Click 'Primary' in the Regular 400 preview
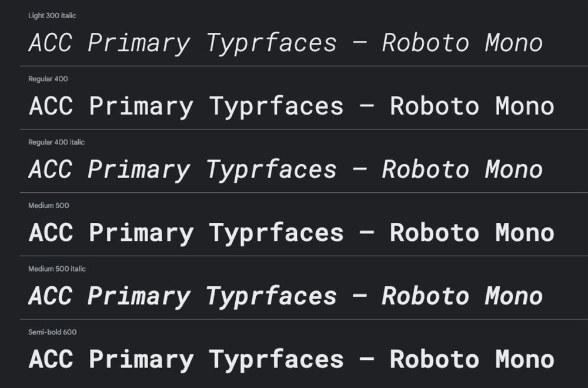This screenshot has width=588, height=388. coord(141,107)
